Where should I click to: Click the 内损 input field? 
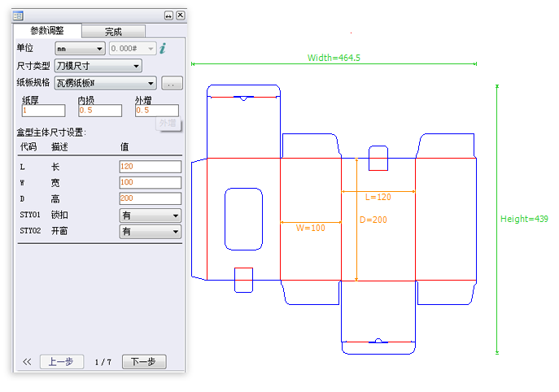[x=100, y=111]
